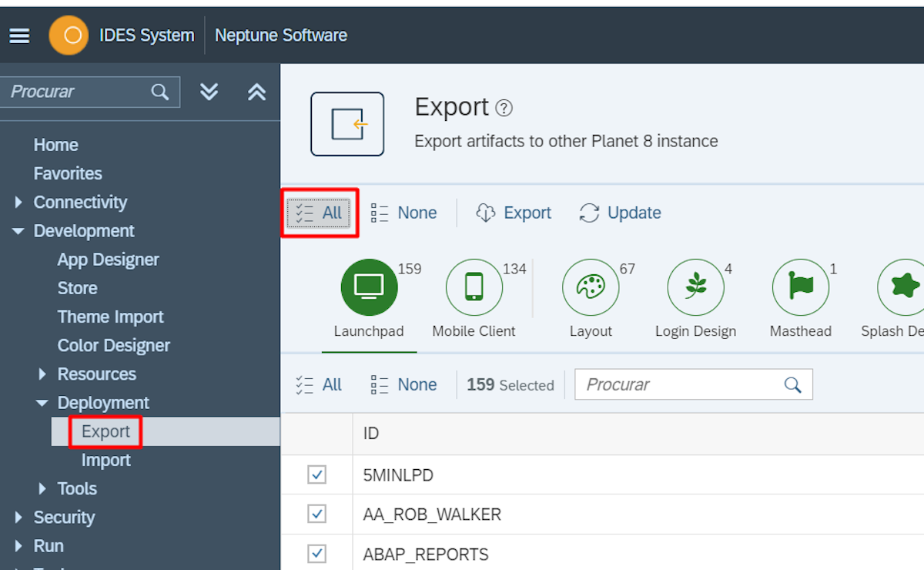
Task: Switch to the Launchpad tab label
Action: tap(369, 331)
